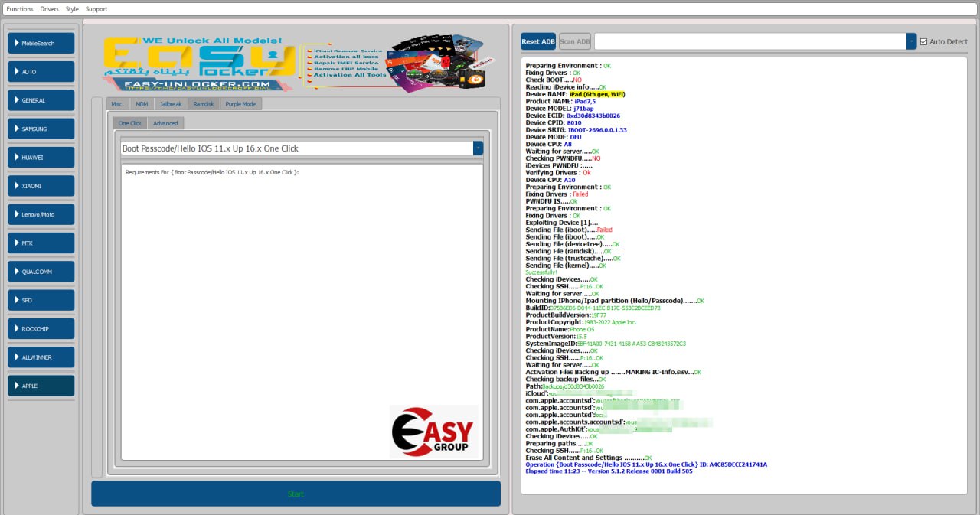Viewport: 980px width, 515px height.
Task: Select the AUTO sidebar button
Action: click(41, 72)
